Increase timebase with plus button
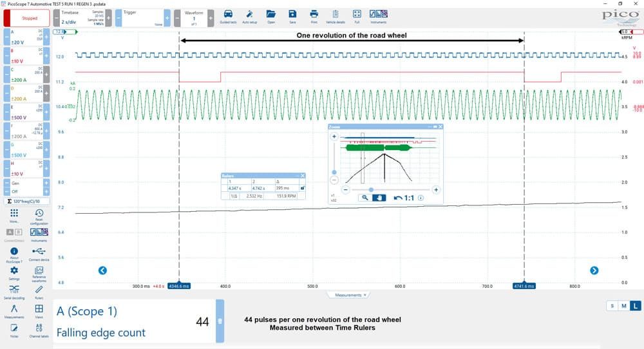 coord(108,18)
